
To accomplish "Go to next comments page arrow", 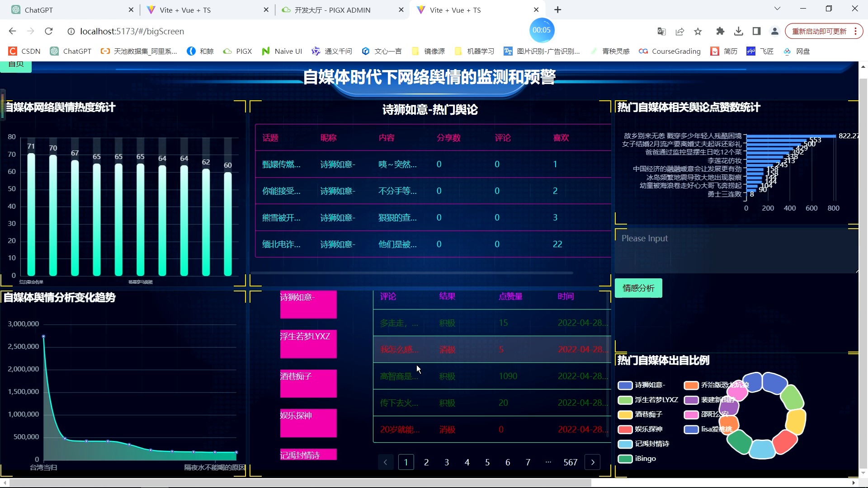I will 593,462.
